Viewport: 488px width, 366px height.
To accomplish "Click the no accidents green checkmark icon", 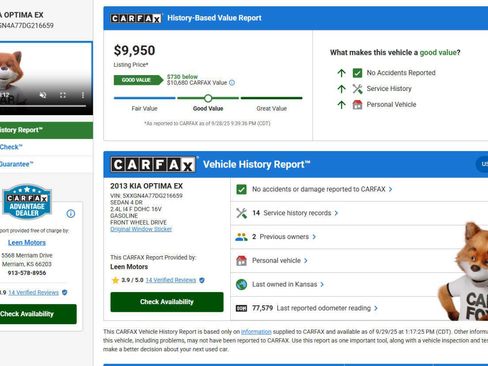I will (x=241, y=189).
